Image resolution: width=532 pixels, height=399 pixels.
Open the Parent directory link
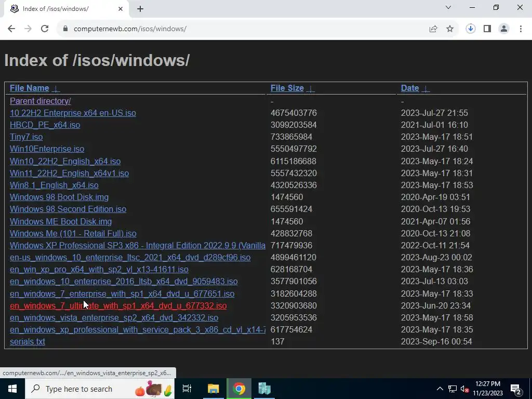point(40,101)
